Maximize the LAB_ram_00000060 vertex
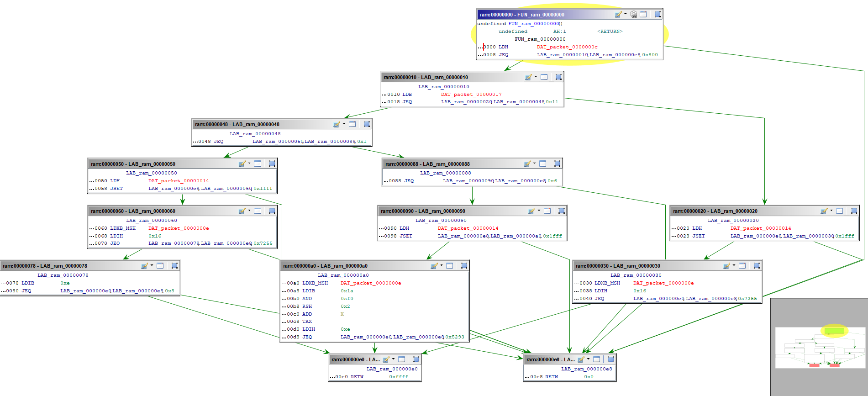The height and width of the screenshot is (396, 868). pyautogui.click(x=258, y=211)
